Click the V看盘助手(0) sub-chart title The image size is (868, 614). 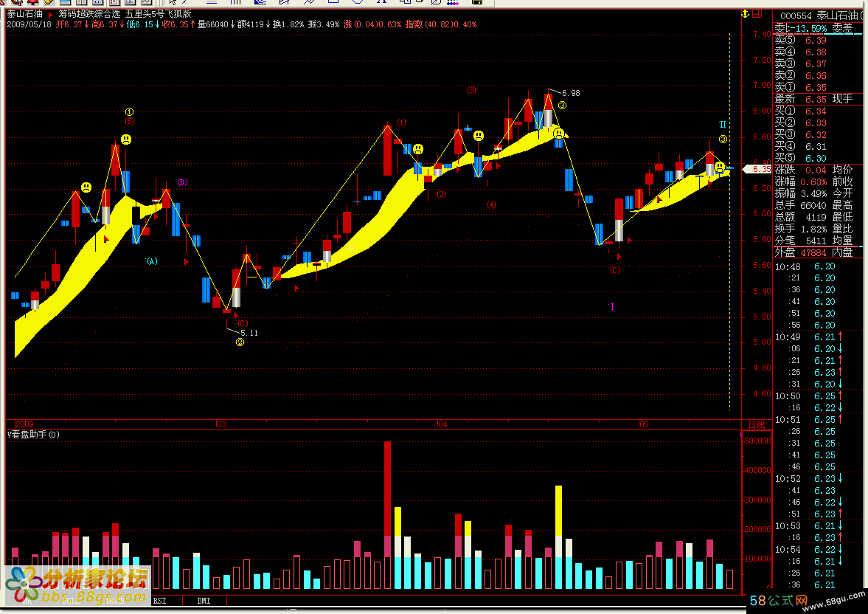pos(33,435)
